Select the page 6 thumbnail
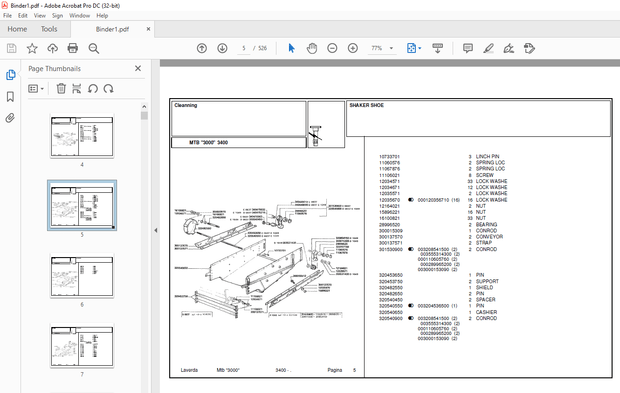The height and width of the screenshot is (393, 620). [x=82, y=276]
